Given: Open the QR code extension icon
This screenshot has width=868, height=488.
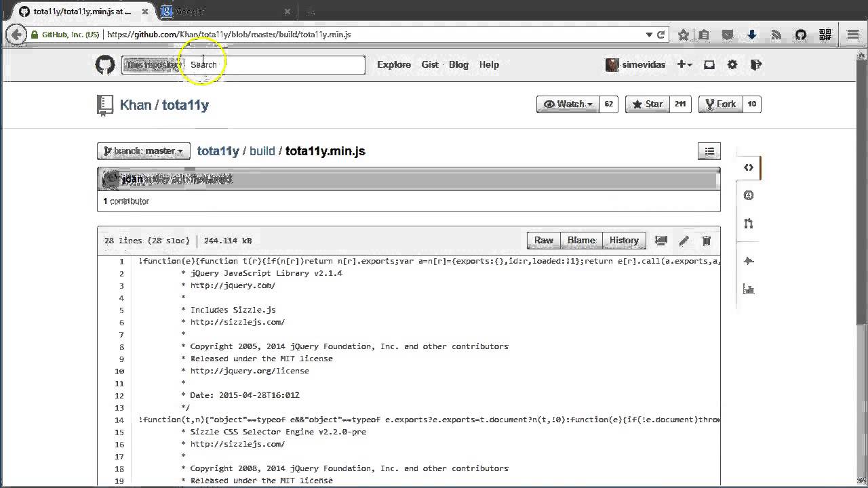Looking at the screenshot, I should pos(825,35).
